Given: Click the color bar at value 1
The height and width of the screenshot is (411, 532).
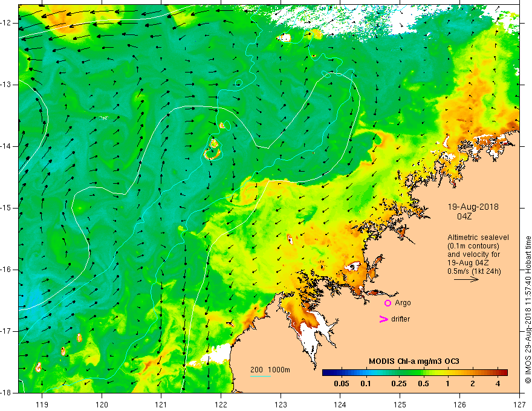Looking at the screenshot, I should click(x=447, y=373).
